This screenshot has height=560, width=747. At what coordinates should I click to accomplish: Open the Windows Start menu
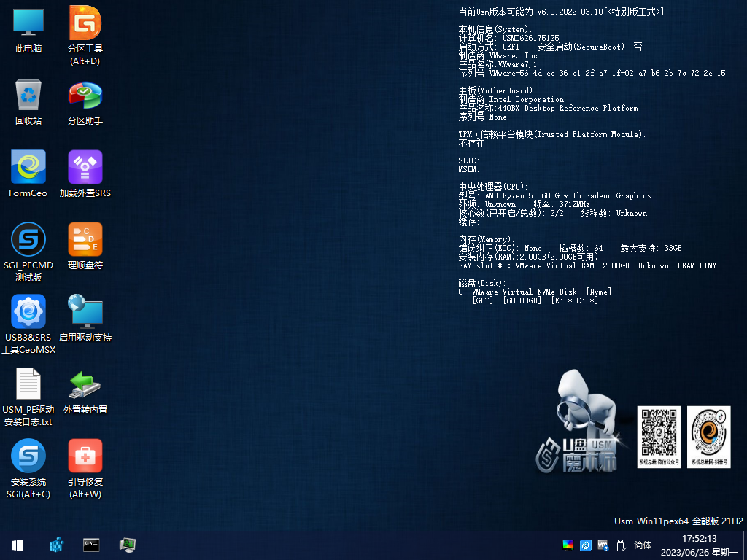[18, 545]
